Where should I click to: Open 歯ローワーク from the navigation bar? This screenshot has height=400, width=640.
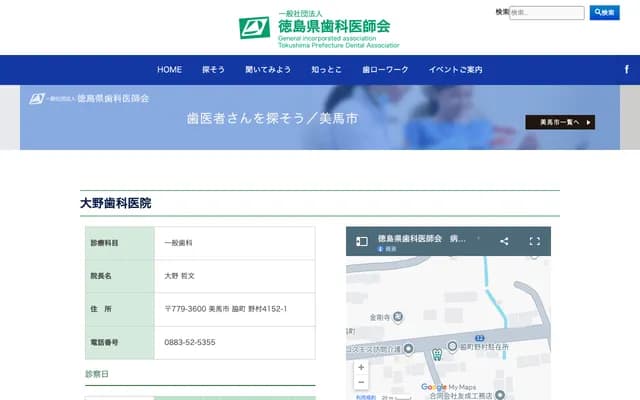385,70
